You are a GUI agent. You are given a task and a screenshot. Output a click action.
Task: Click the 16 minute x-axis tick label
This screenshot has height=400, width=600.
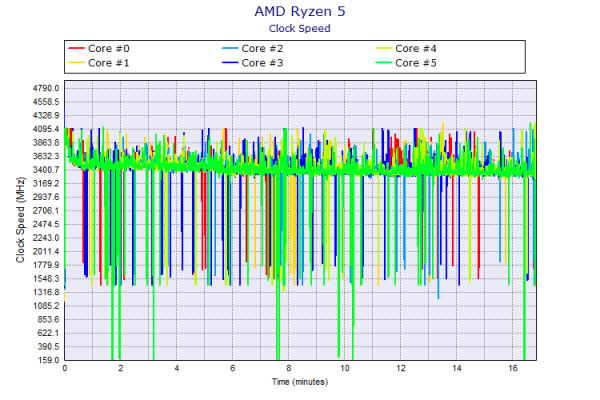click(x=513, y=368)
